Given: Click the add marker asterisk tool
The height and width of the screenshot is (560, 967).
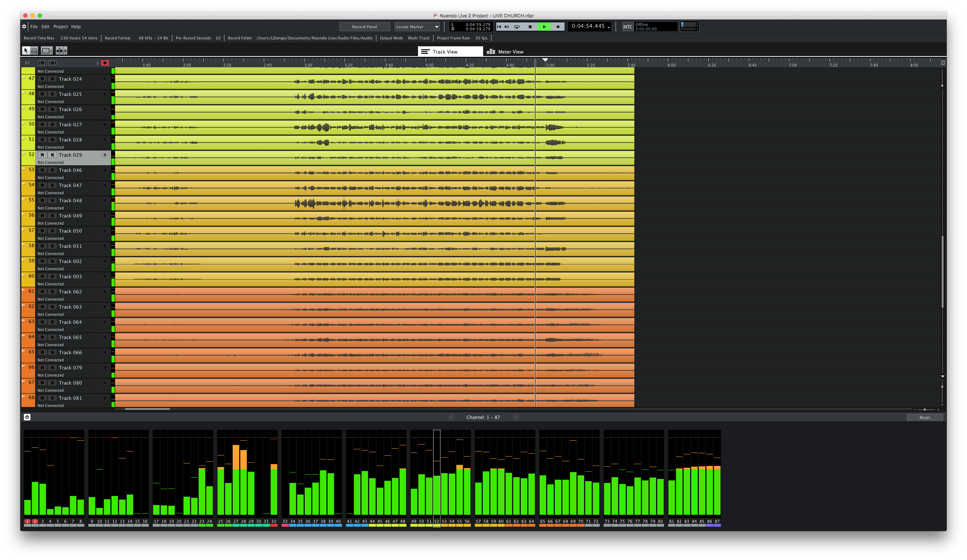Looking at the screenshot, I should coord(65,51).
